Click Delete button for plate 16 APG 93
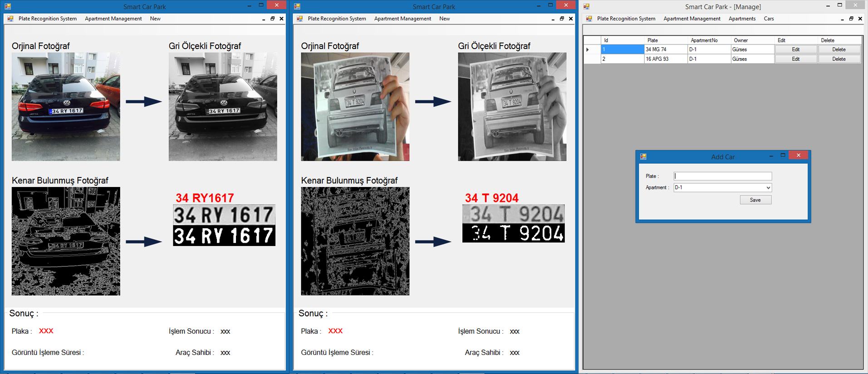The width and height of the screenshot is (868, 374). [839, 59]
